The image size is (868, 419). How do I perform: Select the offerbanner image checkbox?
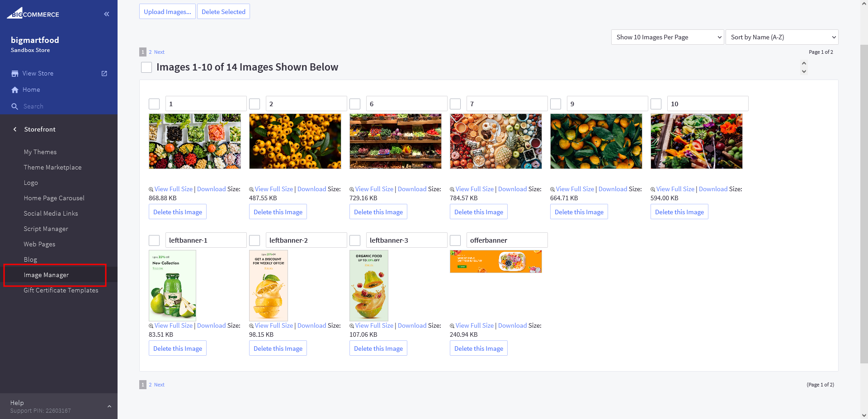point(455,240)
